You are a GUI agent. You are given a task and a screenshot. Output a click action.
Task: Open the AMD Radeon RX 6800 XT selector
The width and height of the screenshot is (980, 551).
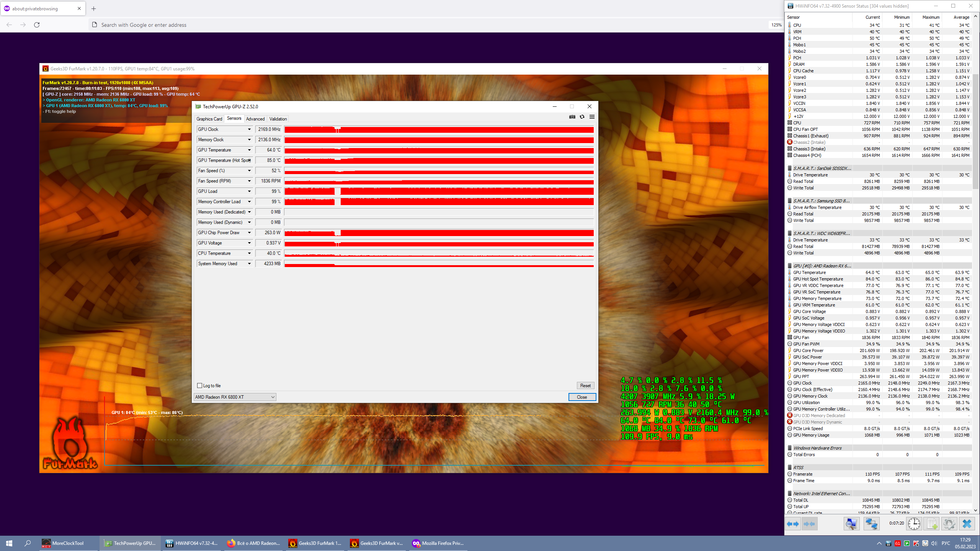coord(235,397)
